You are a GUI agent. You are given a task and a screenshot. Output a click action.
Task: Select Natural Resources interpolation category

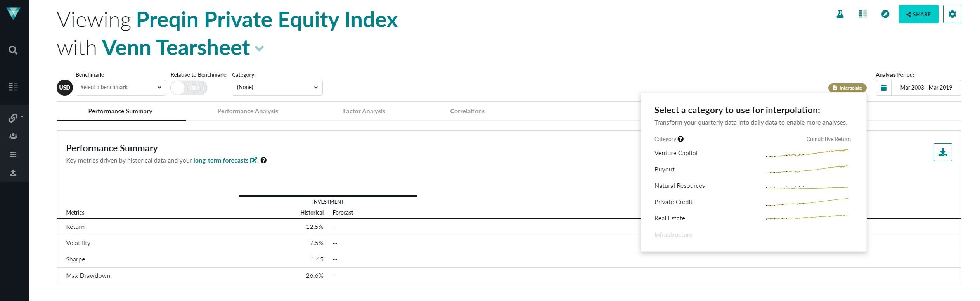[679, 185]
